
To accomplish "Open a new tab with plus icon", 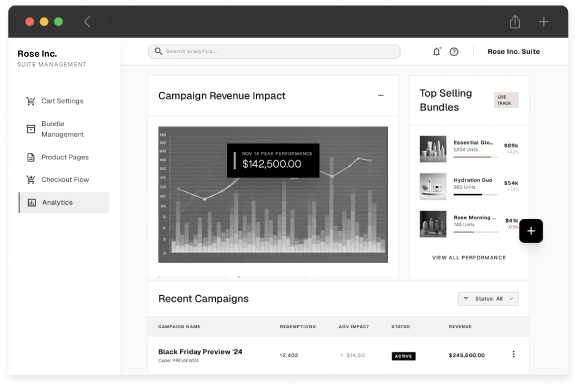I will pyautogui.click(x=543, y=22).
